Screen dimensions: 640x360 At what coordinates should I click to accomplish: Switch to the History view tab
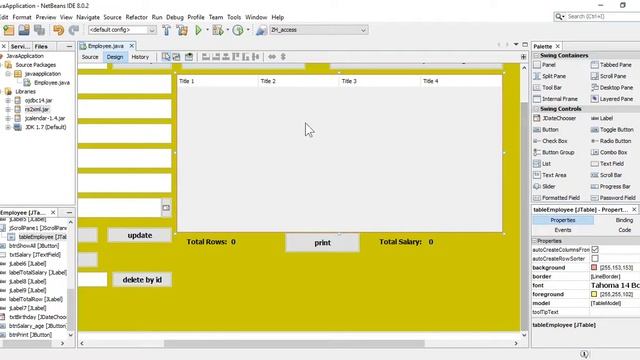click(140, 57)
